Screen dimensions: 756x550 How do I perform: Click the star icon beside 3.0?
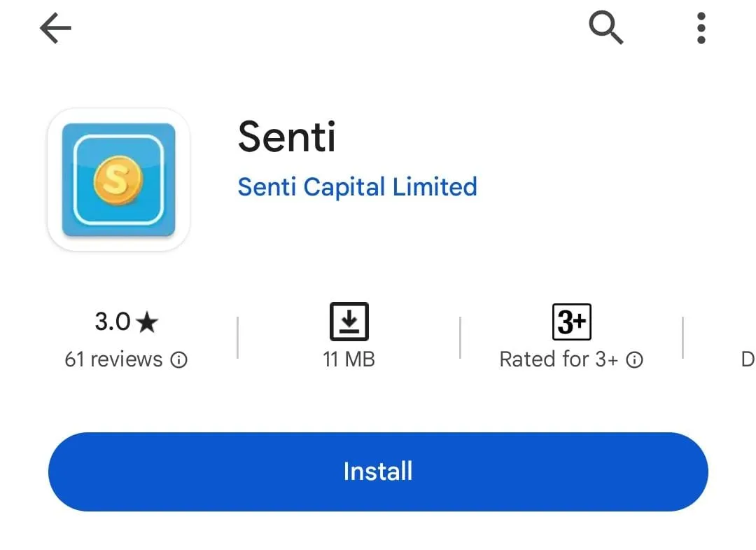[147, 322]
